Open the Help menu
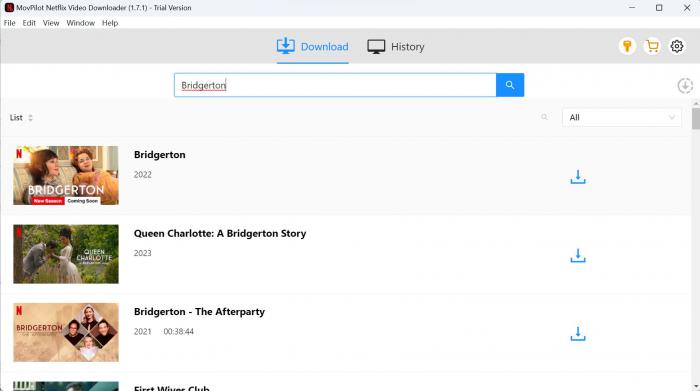The image size is (700, 391). point(110,23)
